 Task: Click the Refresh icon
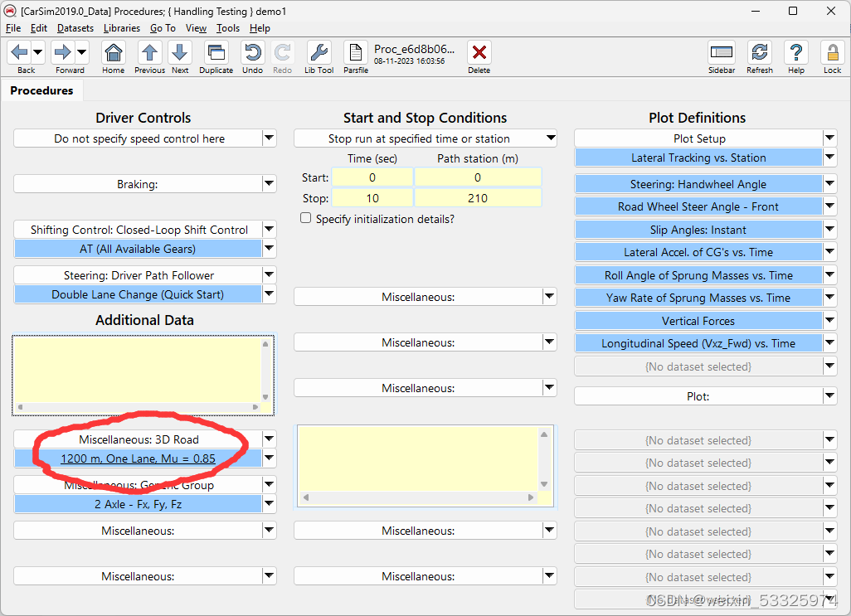(760, 54)
